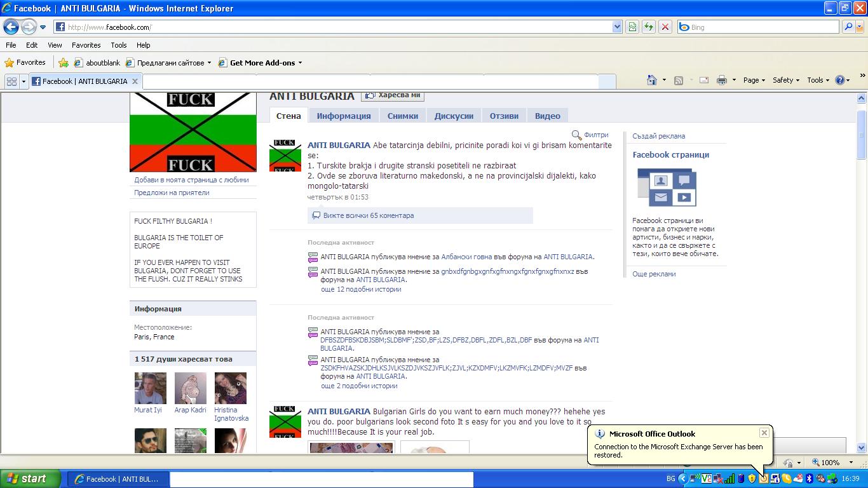Viewport: 868px width, 488px height.
Task: Open the View menu
Action: pyautogui.click(x=55, y=45)
